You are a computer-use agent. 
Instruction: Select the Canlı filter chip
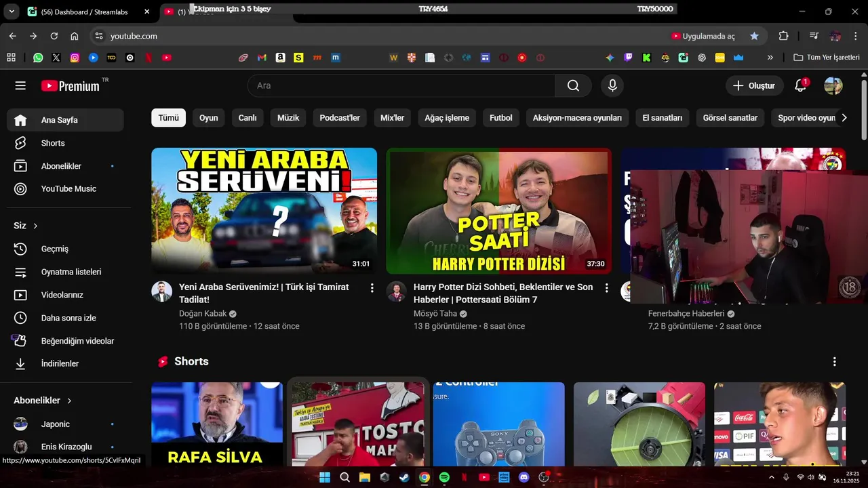point(248,118)
